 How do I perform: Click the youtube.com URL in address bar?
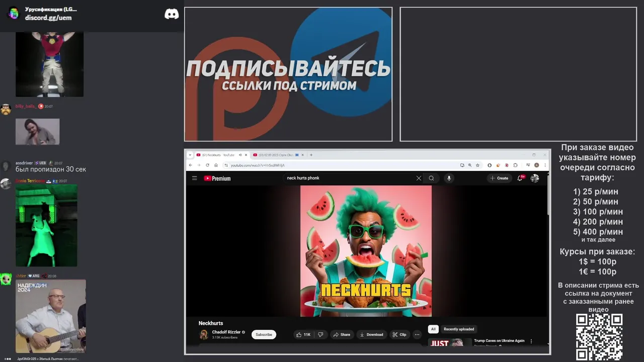point(258,165)
